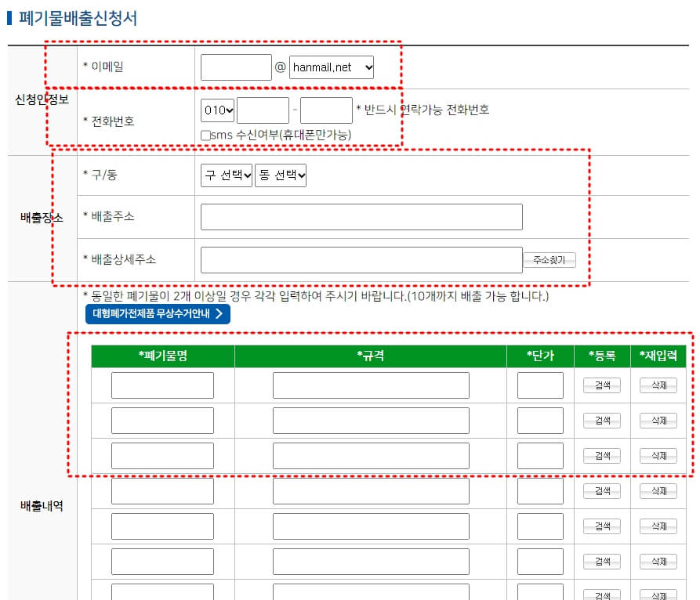
Task: Click the 주소찾기 address search button
Action: click(x=552, y=259)
